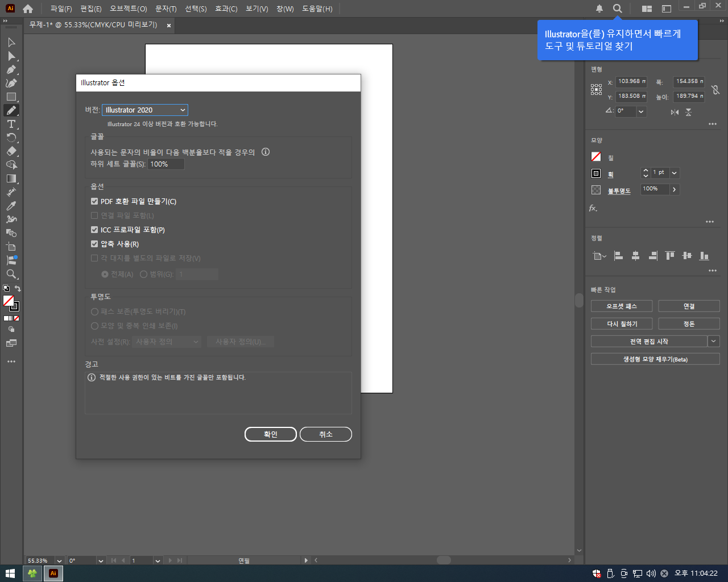Click the 생성형 모양 채우기 button
Screen dimensions: 728x582
click(x=655, y=359)
